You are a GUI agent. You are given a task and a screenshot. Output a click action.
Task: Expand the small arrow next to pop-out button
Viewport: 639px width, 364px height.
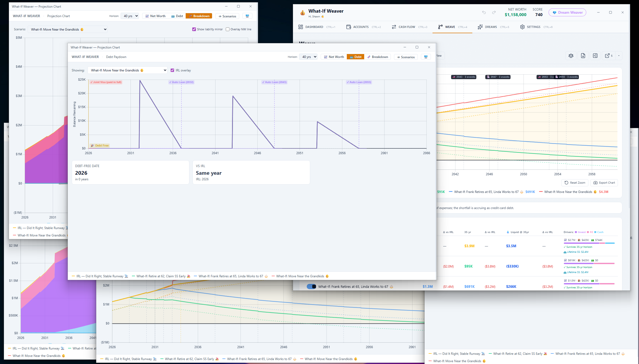[x=619, y=56]
